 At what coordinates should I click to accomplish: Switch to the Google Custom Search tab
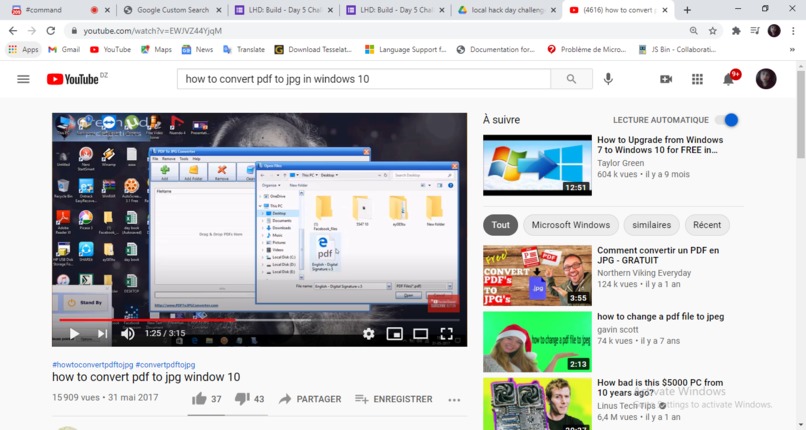coord(173,10)
